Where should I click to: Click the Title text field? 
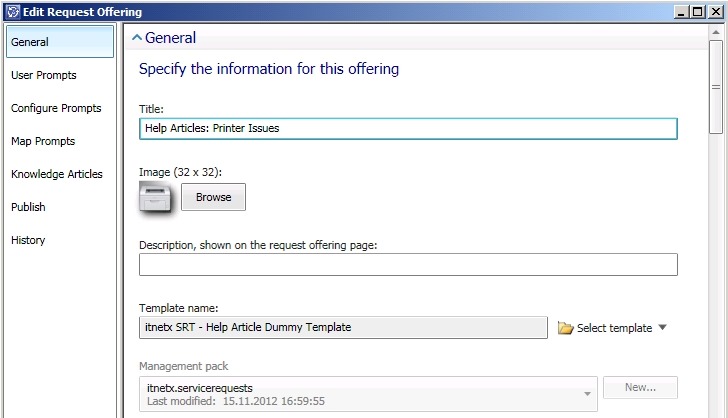pos(408,128)
